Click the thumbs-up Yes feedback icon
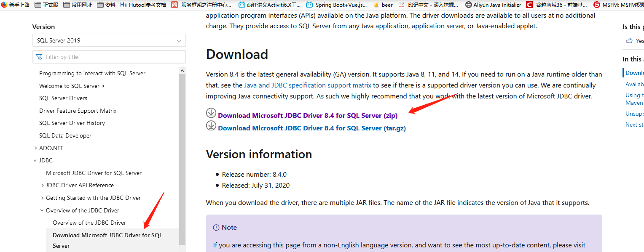 pos(629,41)
